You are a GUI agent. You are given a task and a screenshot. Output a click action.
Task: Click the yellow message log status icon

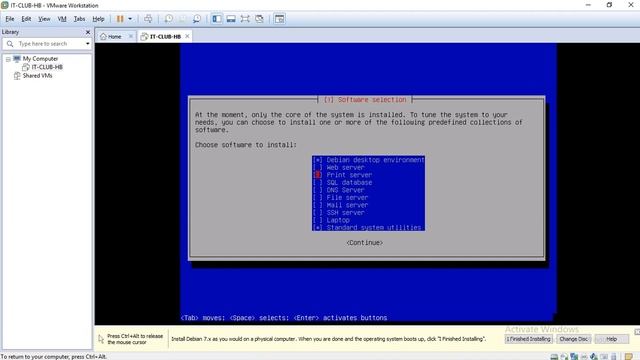629,357
